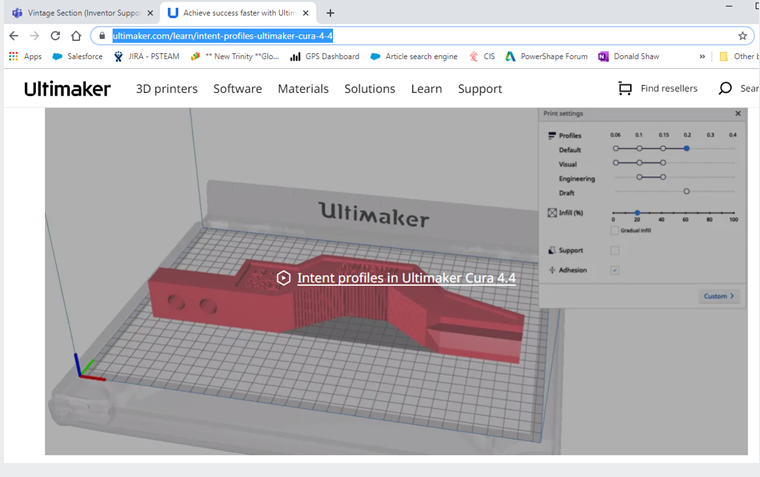This screenshot has height=477, width=760.
Task: Open the Learn menu
Action: click(x=427, y=89)
